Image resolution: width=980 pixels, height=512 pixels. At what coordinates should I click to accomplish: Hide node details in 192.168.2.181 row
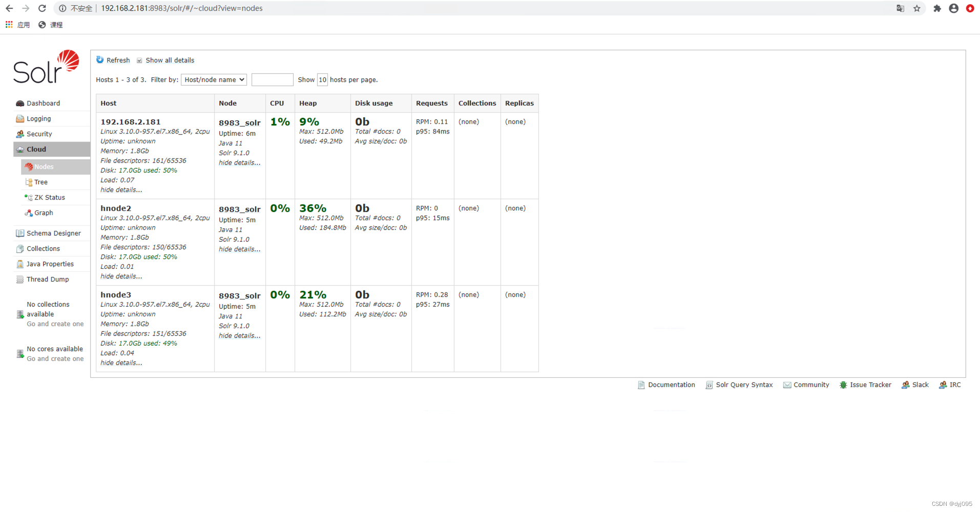[240, 163]
